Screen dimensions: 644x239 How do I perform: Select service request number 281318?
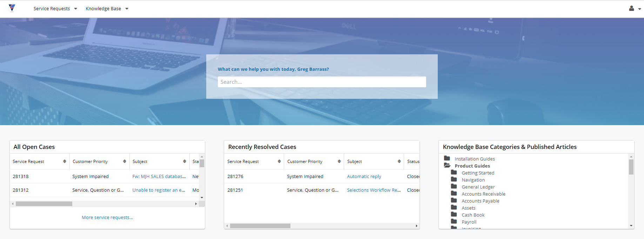tap(21, 177)
